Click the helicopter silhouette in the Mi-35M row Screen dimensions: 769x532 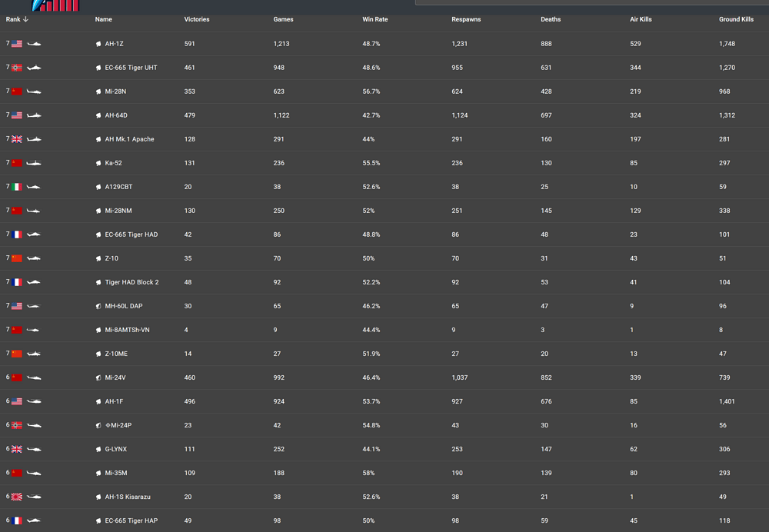(x=34, y=473)
